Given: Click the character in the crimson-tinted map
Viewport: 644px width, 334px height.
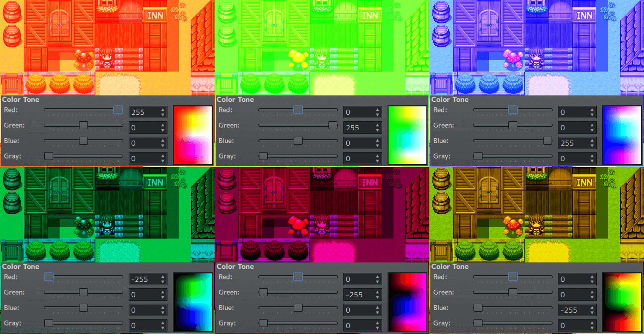Looking at the screenshot, I should (x=321, y=224).
